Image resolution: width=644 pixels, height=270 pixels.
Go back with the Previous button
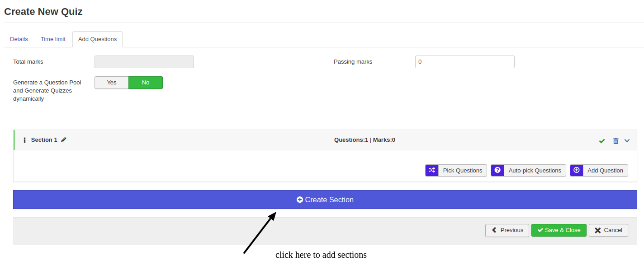tap(507, 230)
